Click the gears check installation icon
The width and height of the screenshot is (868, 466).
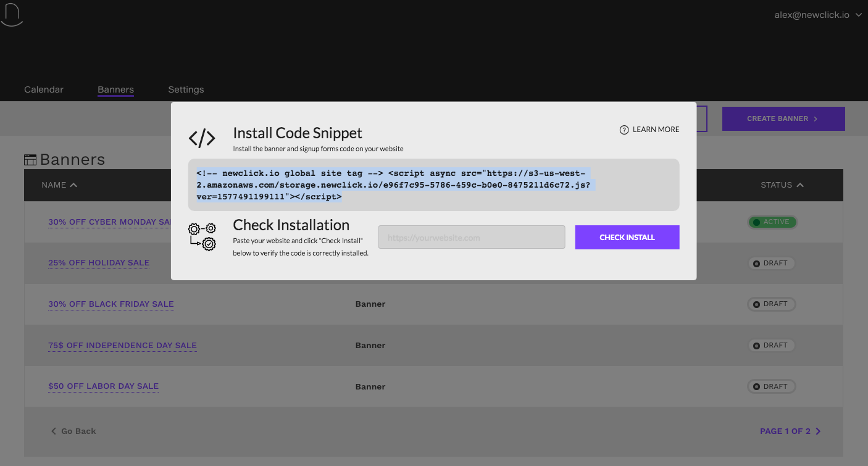coord(202,238)
